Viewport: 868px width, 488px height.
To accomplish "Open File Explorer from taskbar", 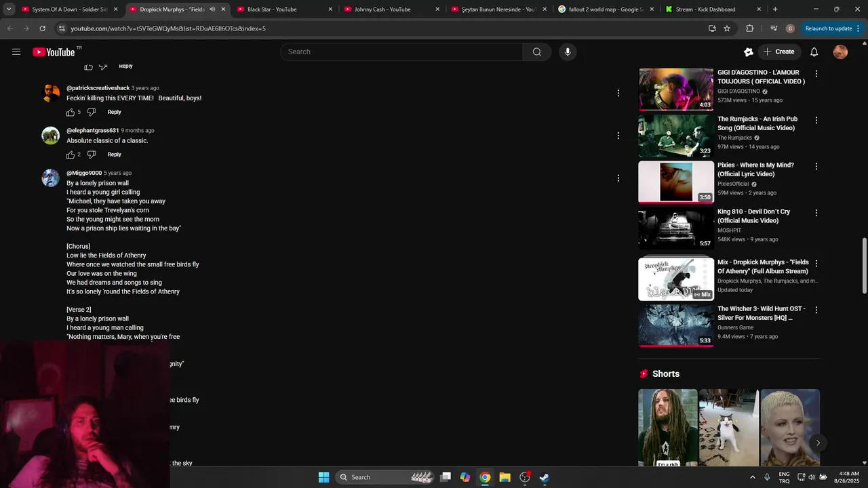I will (505, 477).
